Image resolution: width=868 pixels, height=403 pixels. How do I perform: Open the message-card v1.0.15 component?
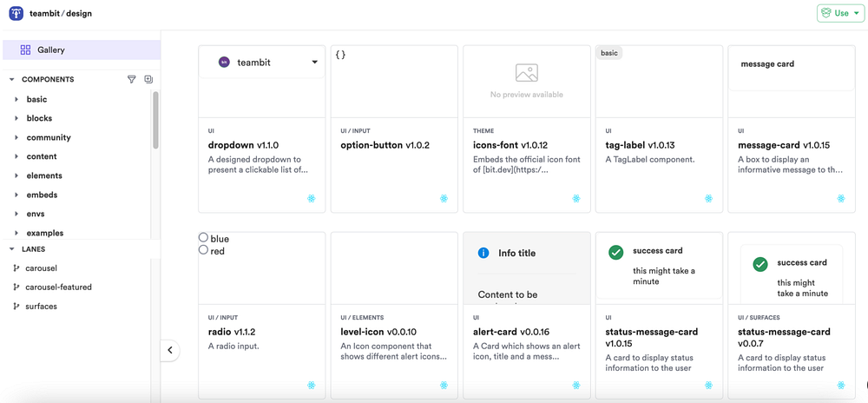783,145
